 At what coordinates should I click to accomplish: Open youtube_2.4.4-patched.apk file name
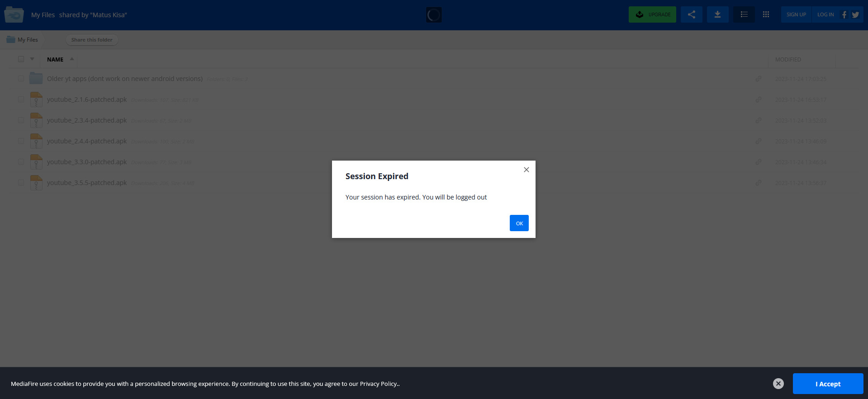87,141
